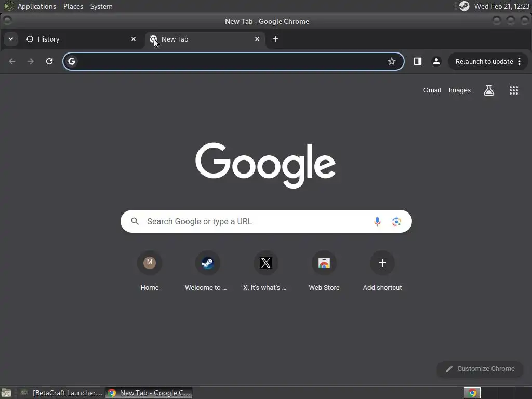Switch to BetaCraft Launcher taskbar window
This screenshot has width=532, height=399.
point(61,393)
